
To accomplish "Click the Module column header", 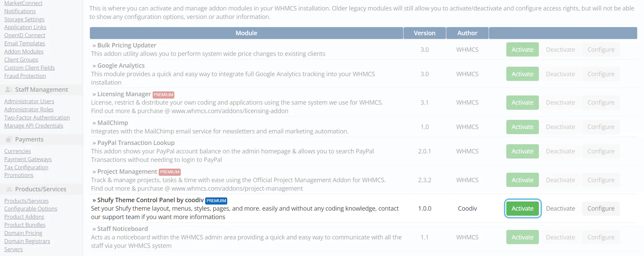I will click(246, 33).
